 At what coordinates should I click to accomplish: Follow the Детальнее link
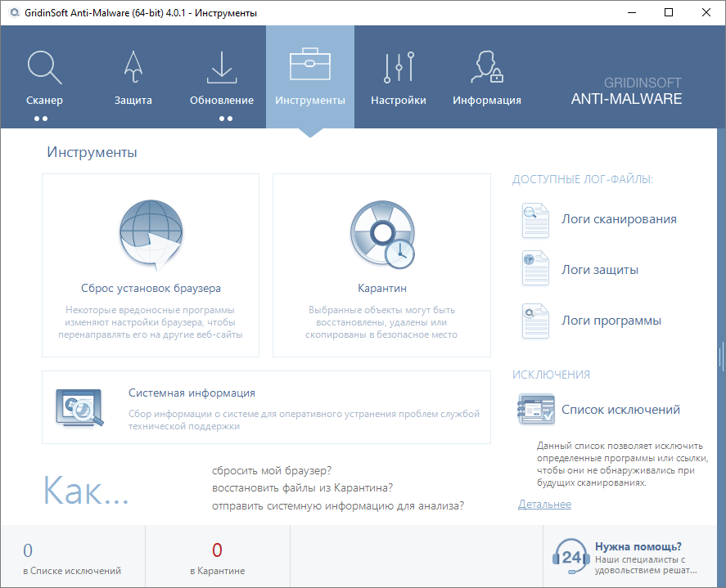coord(544,505)
